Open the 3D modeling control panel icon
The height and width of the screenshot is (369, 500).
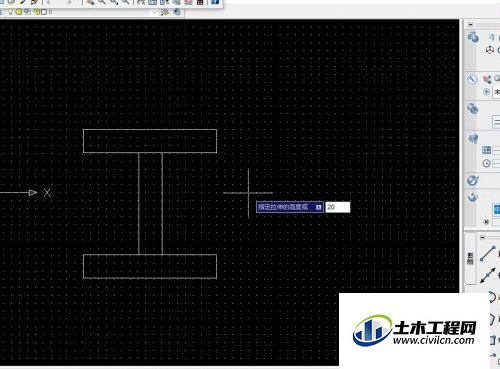coord(473,37)
